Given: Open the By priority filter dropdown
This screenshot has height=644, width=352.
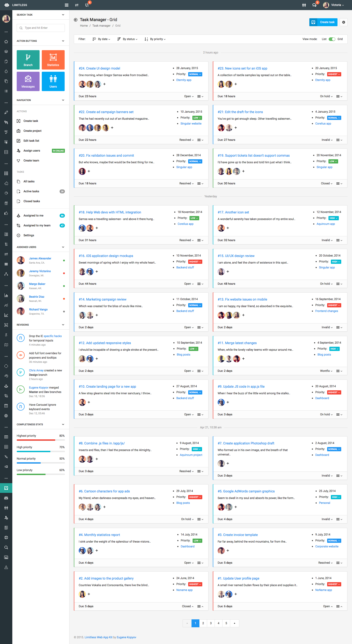Looking at the screenshot, I should [x=155, y=39].
